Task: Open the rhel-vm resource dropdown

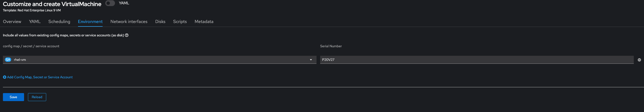Action: click(x=159, y=60)
